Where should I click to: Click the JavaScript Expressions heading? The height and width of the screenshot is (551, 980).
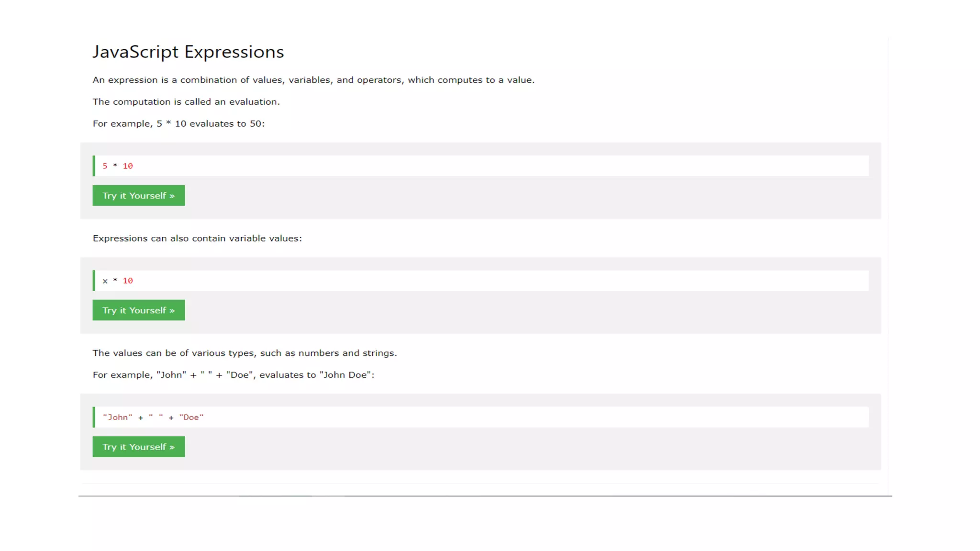(x=188, y=52)
